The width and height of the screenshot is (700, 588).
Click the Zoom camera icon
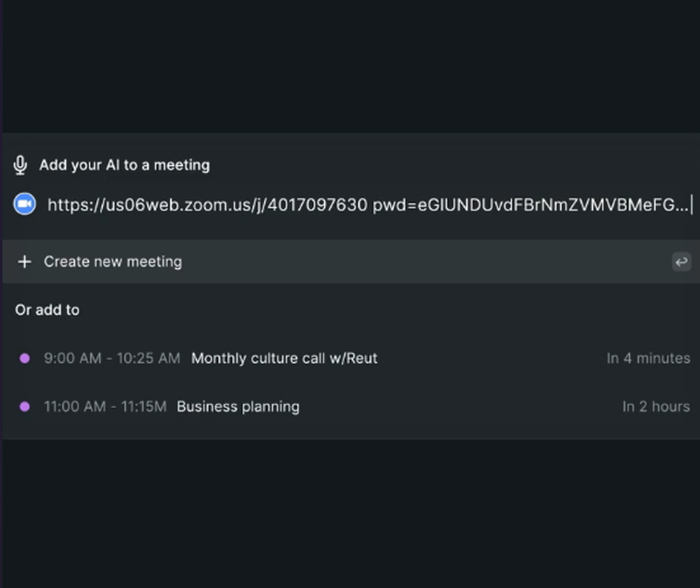coord(24,204)
